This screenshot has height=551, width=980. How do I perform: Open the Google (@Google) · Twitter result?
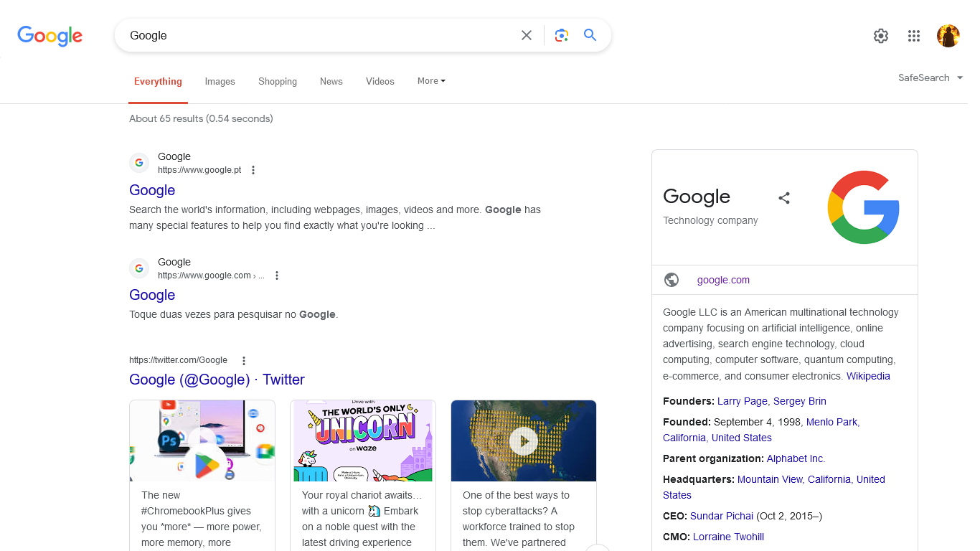217,380
